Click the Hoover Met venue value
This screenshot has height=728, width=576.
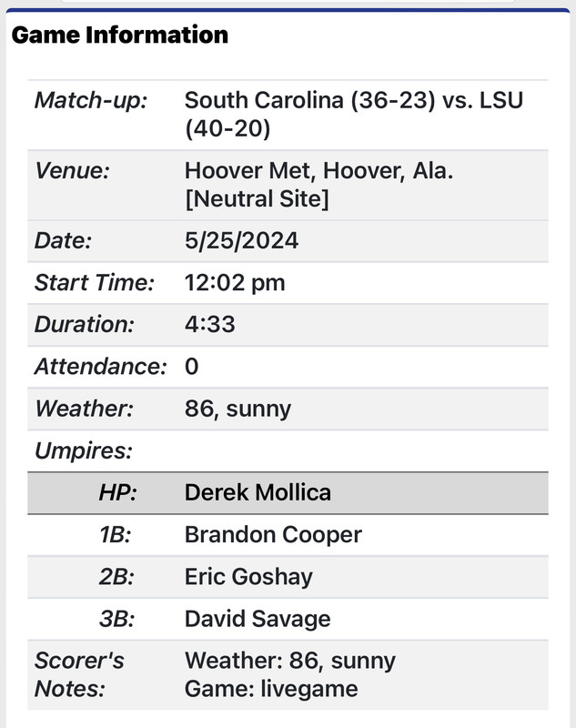tap(318, 184)
